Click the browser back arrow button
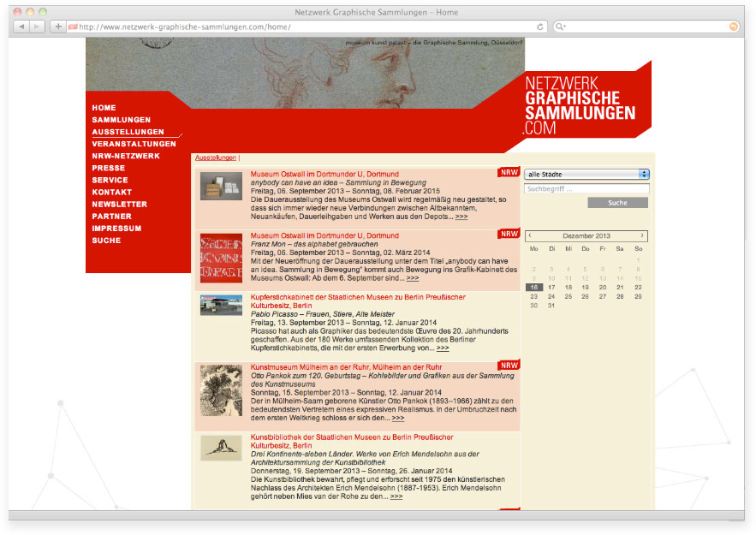 (x=21, y=27)
